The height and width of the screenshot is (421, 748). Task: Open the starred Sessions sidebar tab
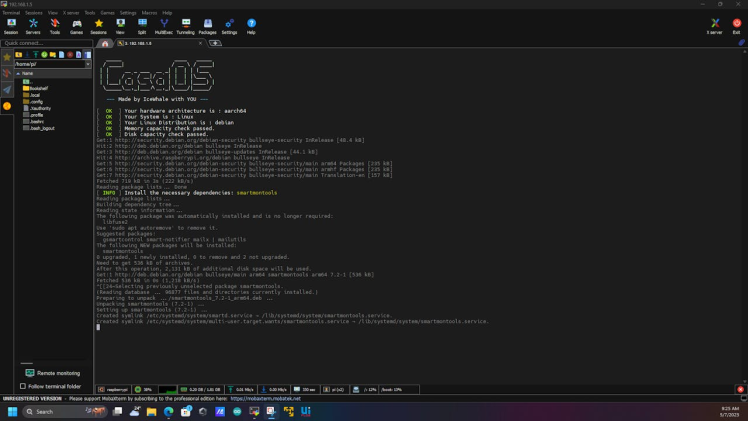pyautogui.click(x=7, y=58)
